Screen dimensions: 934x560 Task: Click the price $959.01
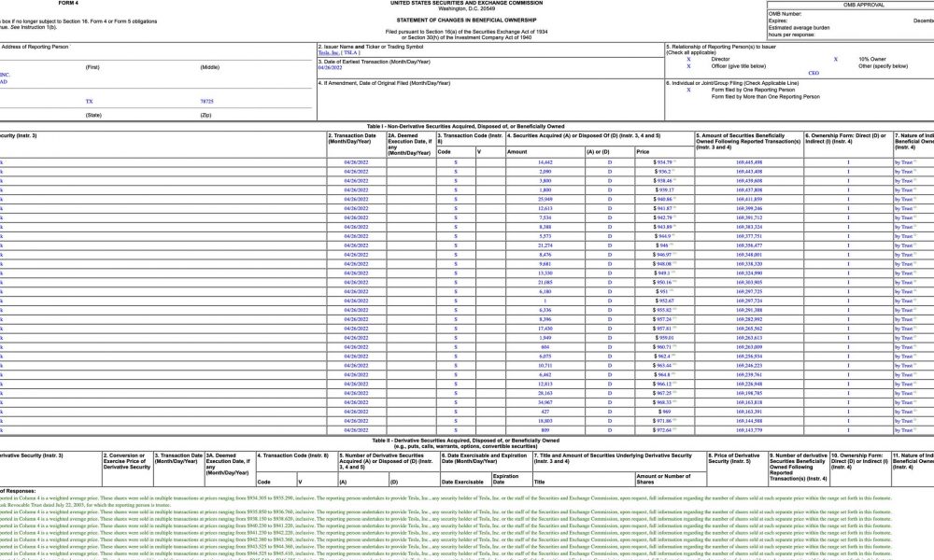pos(664,338)
